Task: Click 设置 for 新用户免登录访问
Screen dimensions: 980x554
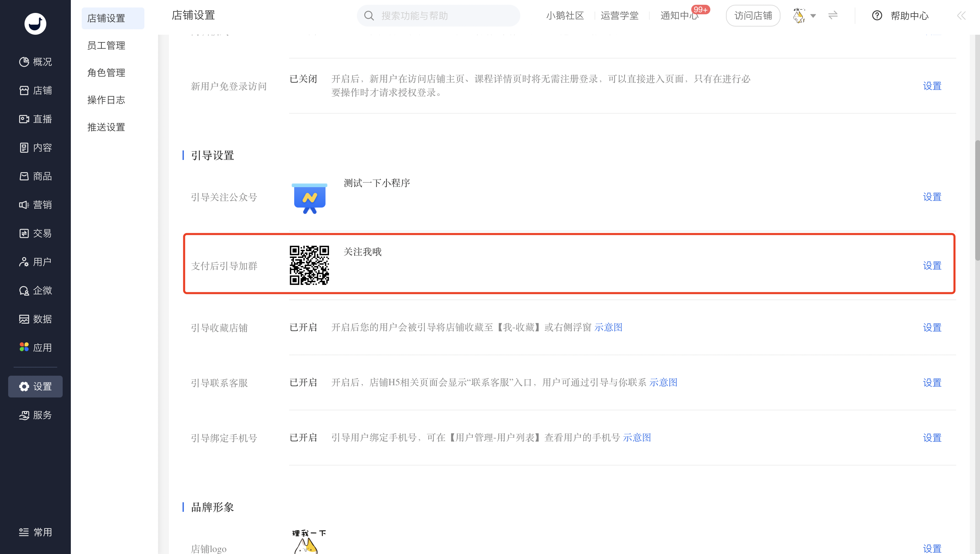Action: (932, 86)
